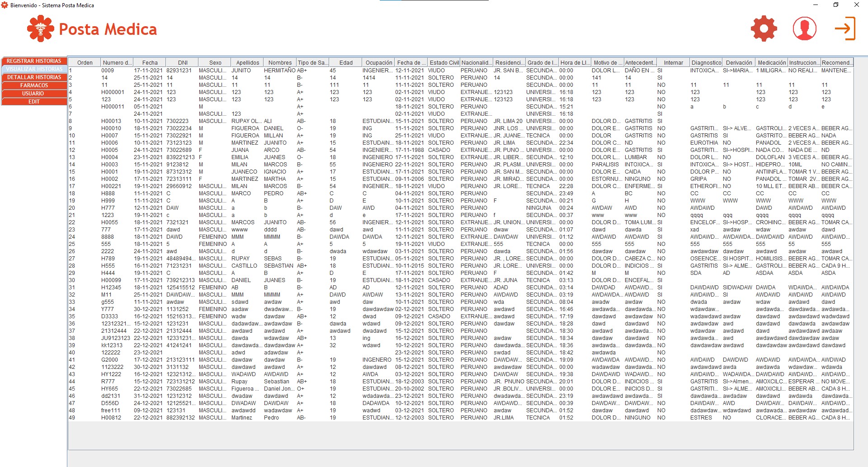
Task: Click the DNI column header
Action: click(x=182, y=63)
